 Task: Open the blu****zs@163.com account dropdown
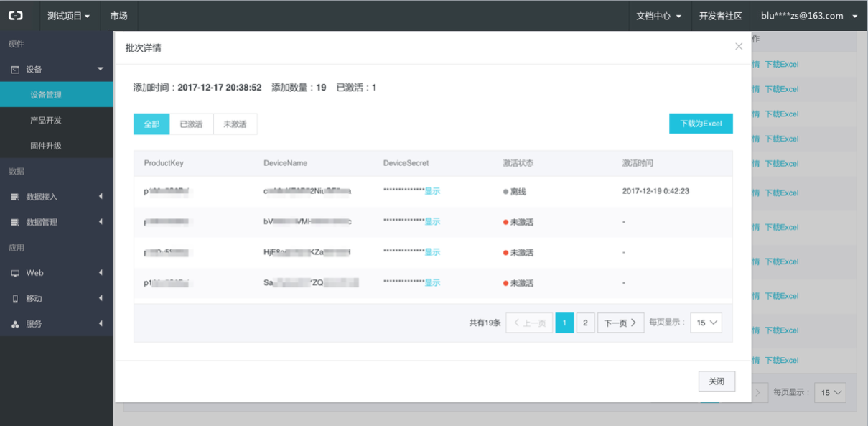coord(809,16)
